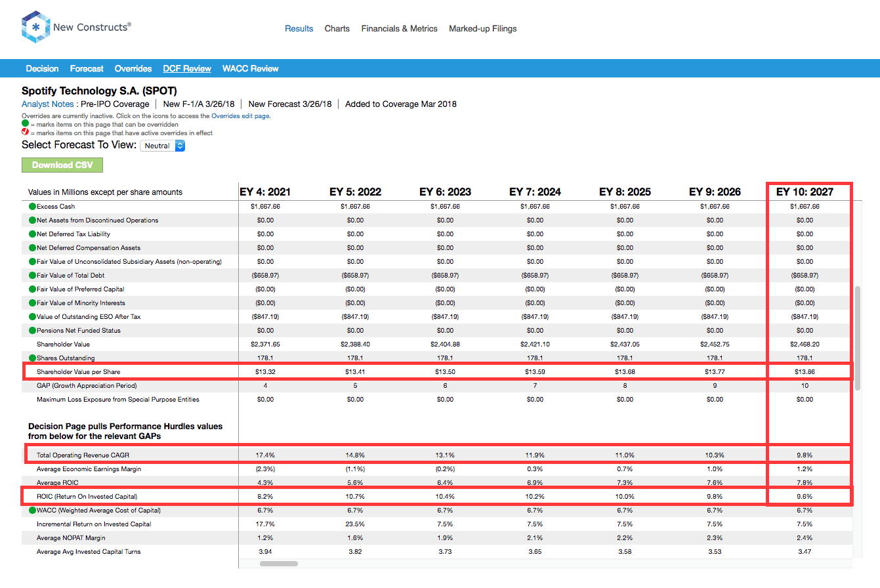This screenshot has height=588, width=880.
Task: Click Total Operating Revenue CAGR row label
Action: point(82,455)
